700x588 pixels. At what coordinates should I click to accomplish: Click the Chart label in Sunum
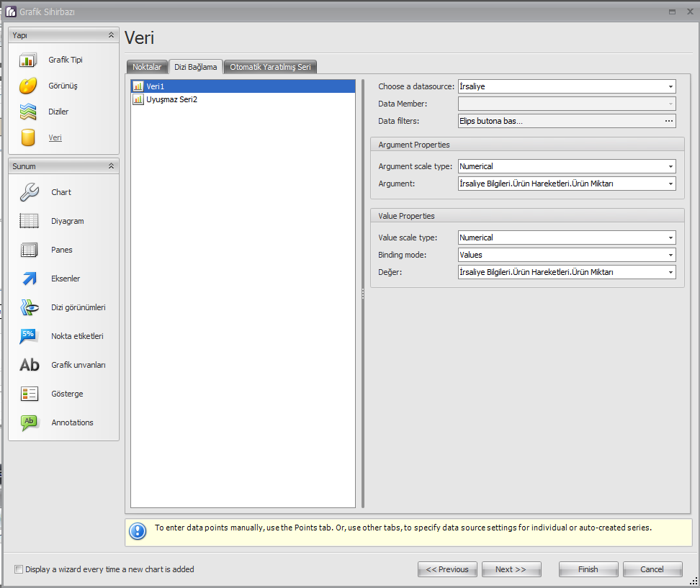pos(61,192)
